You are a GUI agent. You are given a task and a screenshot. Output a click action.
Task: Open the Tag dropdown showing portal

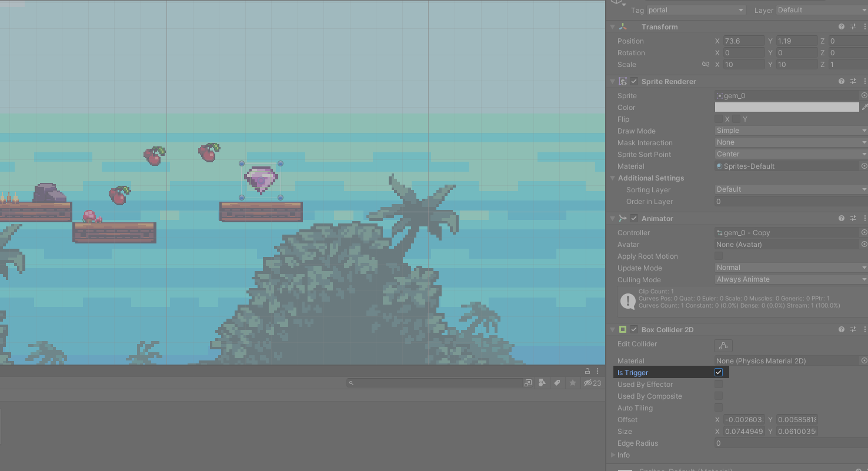(x=696, y=10)
